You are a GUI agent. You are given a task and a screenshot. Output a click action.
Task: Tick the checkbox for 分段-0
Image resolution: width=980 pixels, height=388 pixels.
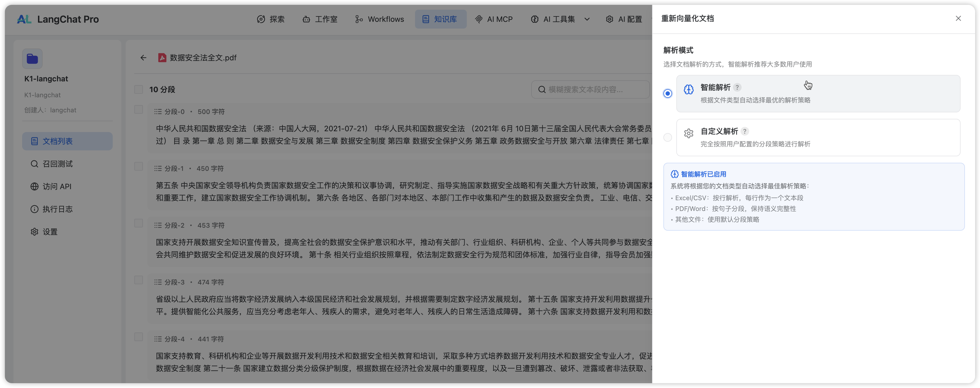click(x=139, y=110)
